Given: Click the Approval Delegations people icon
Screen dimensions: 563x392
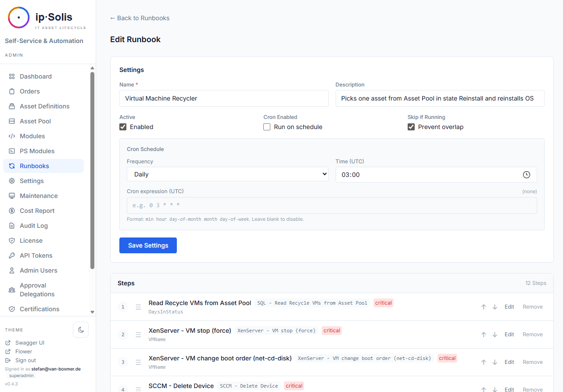Looking at the screenshot, I should point(12,290).
